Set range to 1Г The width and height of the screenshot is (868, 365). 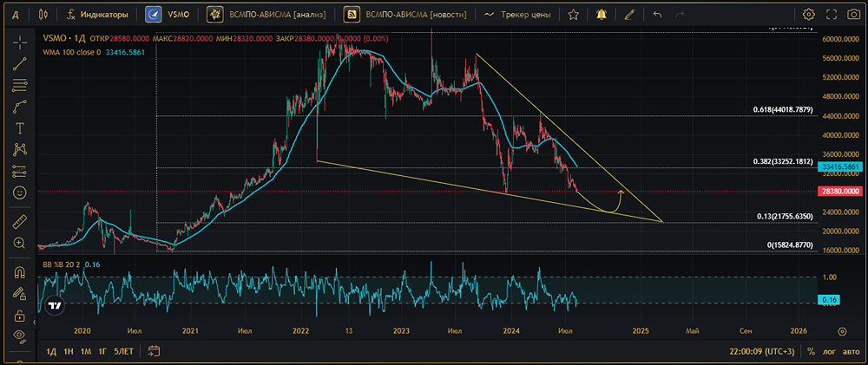(x=102, y=351)
